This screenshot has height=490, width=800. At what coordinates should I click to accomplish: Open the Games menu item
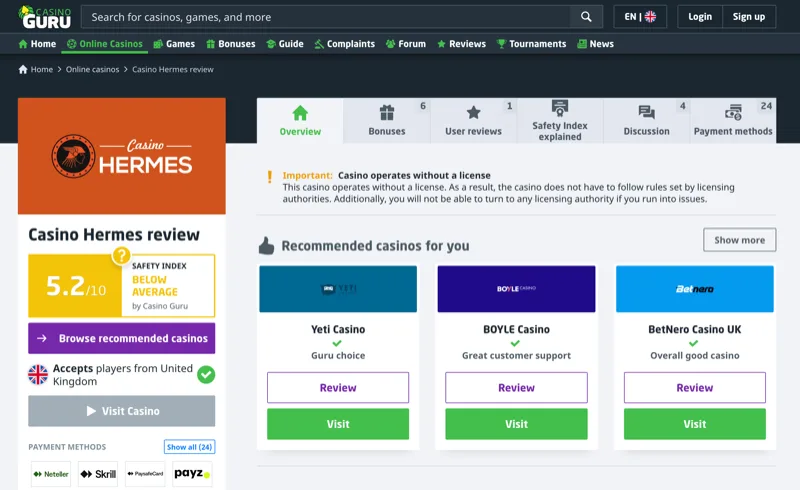point(174,44)
